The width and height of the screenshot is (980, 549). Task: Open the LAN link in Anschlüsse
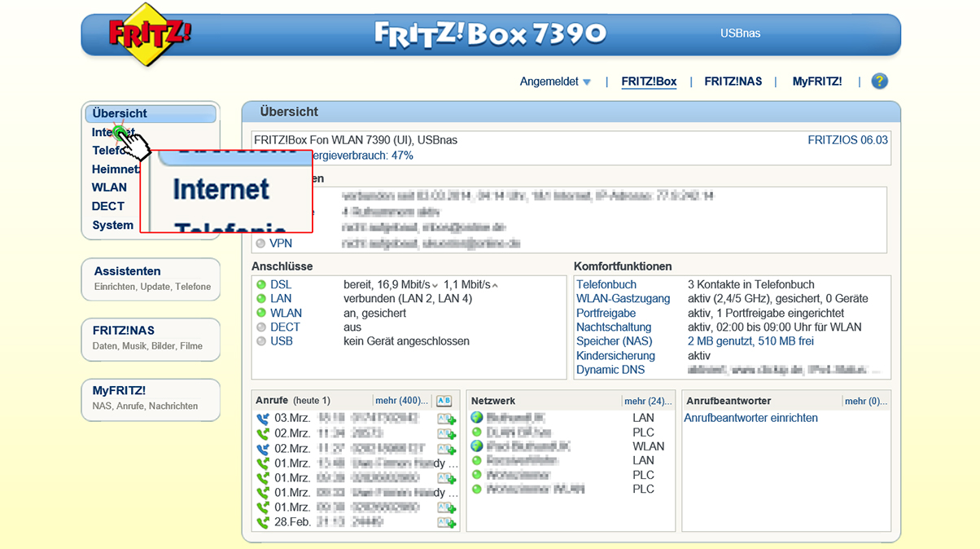(x=281, y=299)
